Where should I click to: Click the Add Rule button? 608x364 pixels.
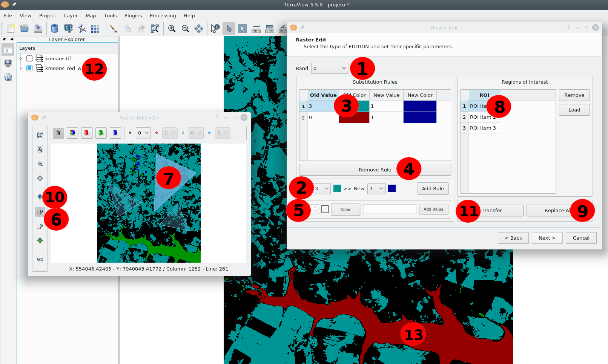click(x=433, y=188)
